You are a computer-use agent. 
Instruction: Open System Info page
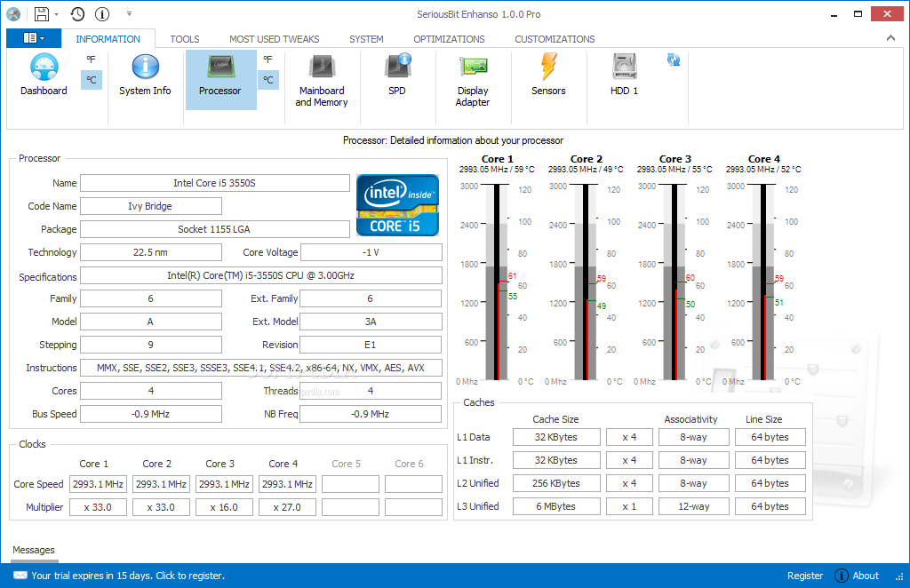click(145, 75)
